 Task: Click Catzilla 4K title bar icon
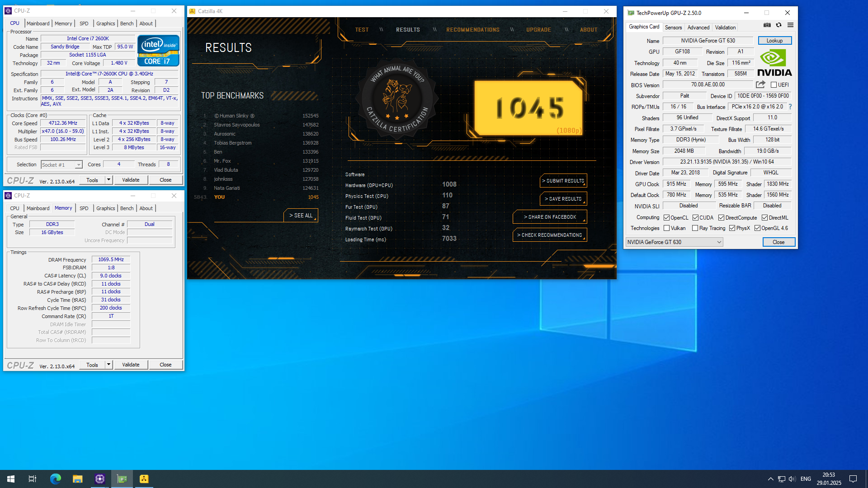click(x=192, y=11)
